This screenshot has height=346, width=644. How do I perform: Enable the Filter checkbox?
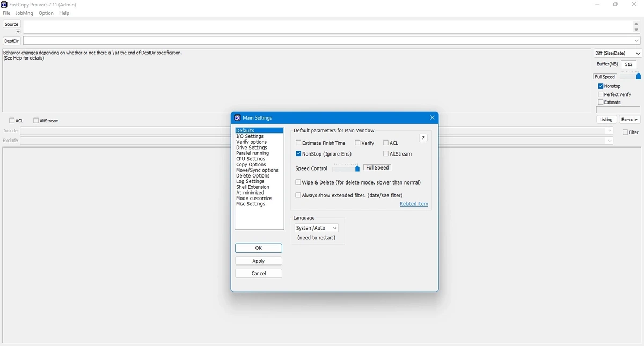click(625, 132)
